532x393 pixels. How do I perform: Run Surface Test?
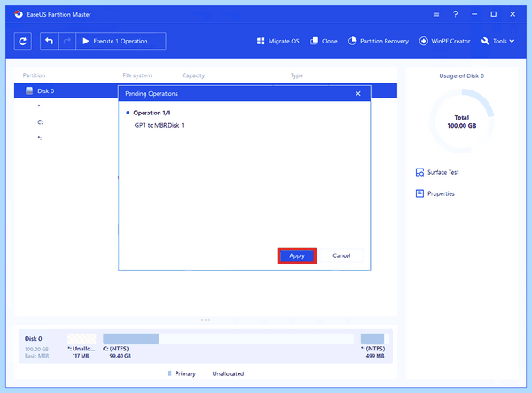tap(437, 172)
